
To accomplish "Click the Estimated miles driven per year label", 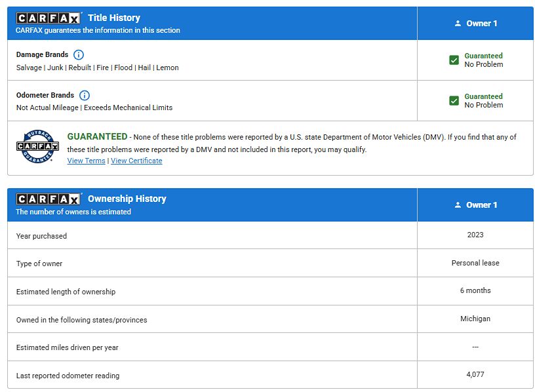I will 67,347.
